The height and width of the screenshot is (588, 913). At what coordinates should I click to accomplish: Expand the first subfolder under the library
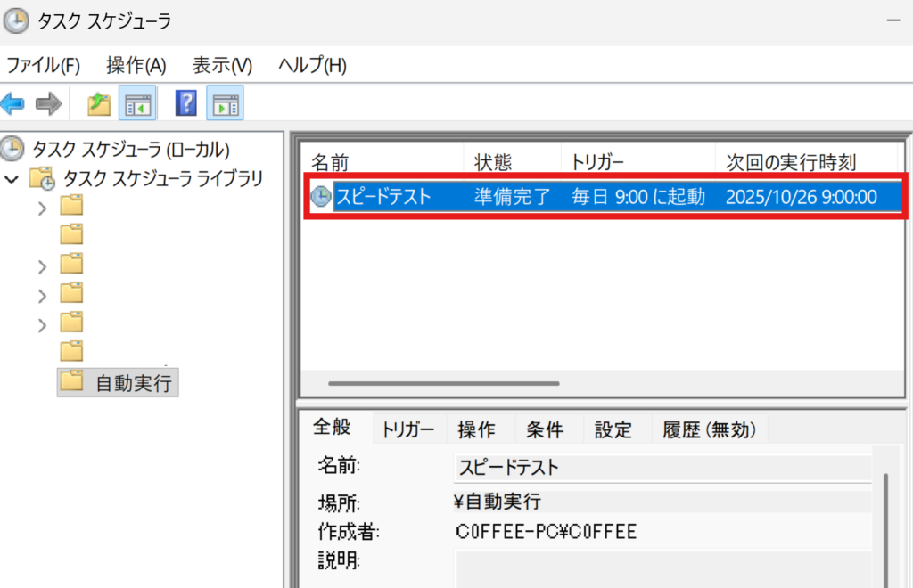click(x=42, y=208)
